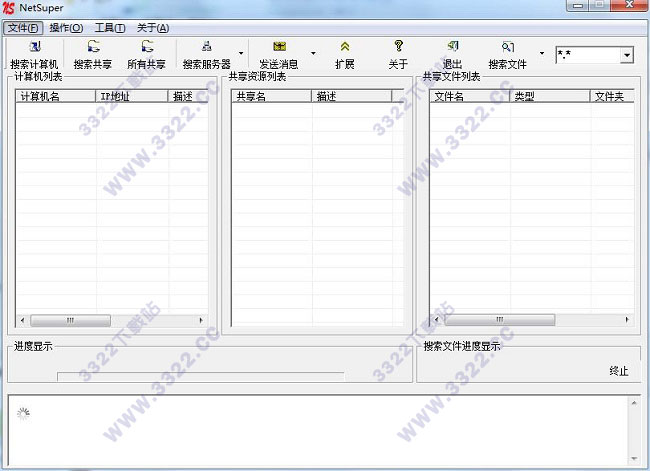This screenshot has width=650, height=471.
Task: Sort by 计算机名 column header
Action: coord(56,96)
